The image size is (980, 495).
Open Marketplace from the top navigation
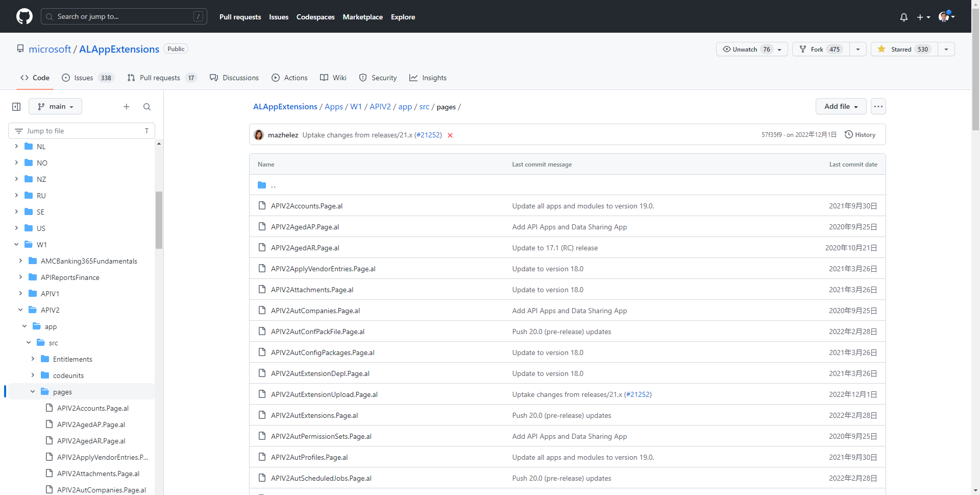pos(362,17)
